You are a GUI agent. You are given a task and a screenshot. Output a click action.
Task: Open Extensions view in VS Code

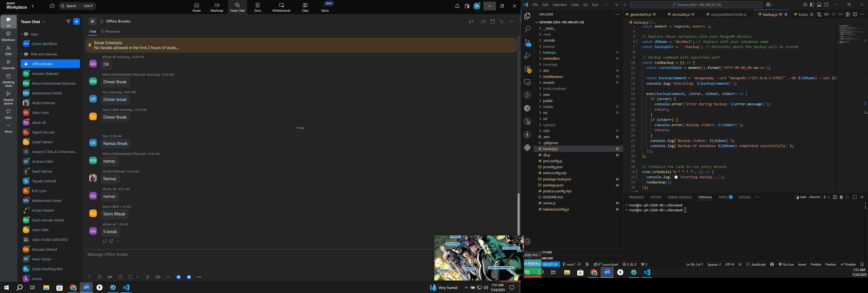click(527, 69)
